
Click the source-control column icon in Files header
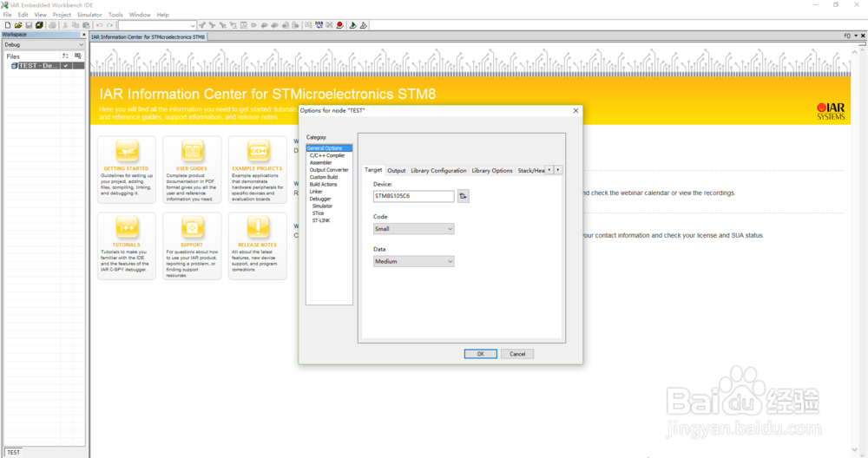[78, 56]
